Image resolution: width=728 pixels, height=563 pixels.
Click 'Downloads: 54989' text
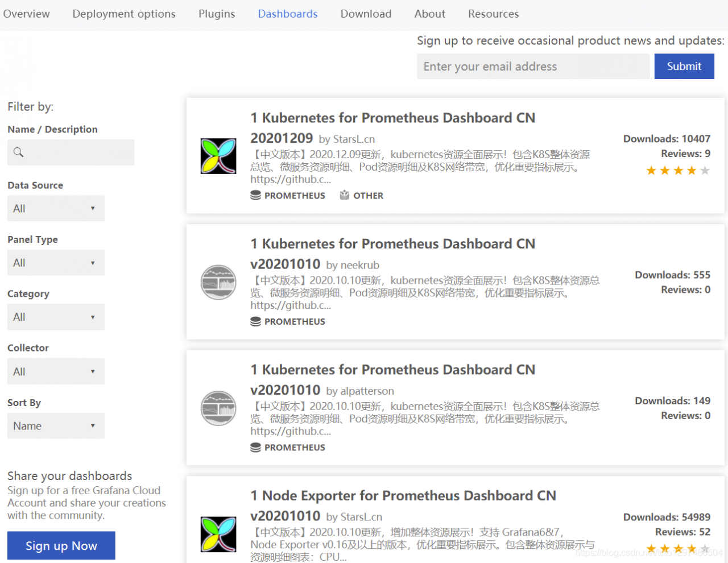(667, 517)
